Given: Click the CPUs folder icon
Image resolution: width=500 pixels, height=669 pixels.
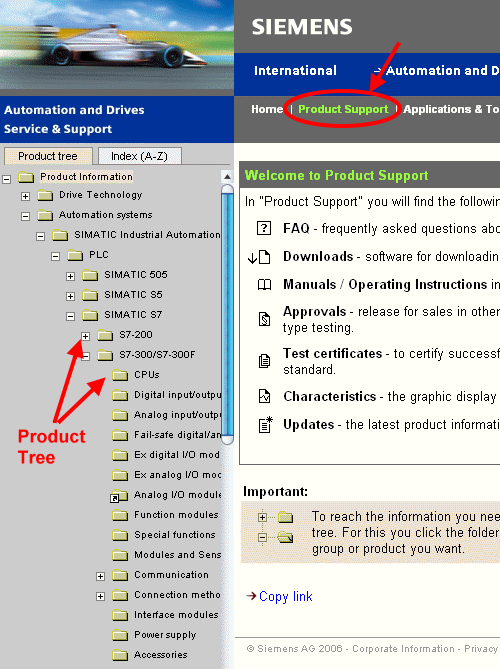Looking at the screenshot, I should (x=120, y=375).
